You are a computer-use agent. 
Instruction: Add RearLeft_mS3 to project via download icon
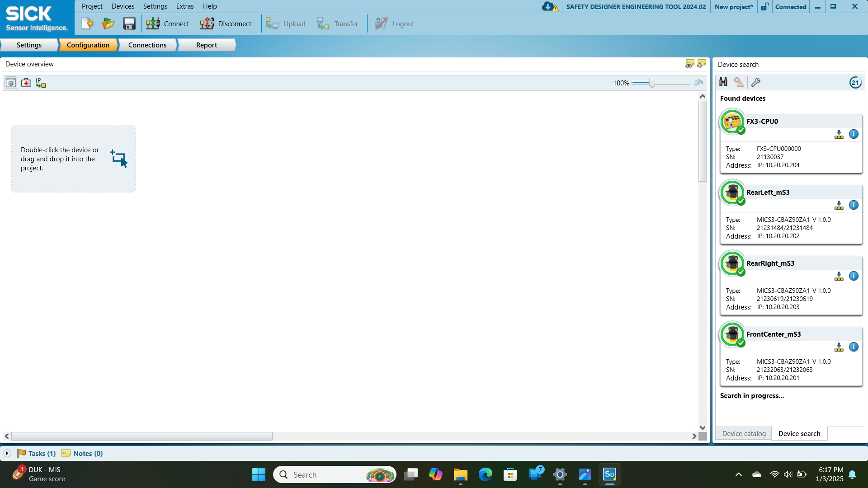pyautogui.click(x=839, y=205)
